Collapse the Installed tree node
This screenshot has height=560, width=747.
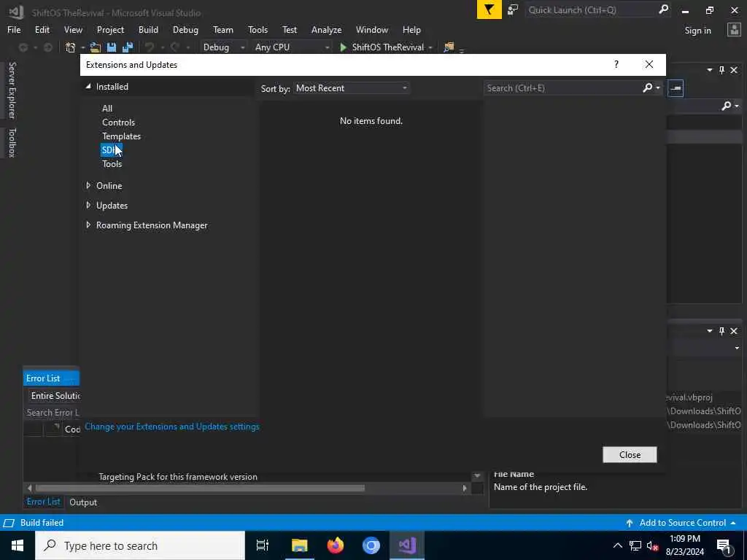(x=88, y=86)
